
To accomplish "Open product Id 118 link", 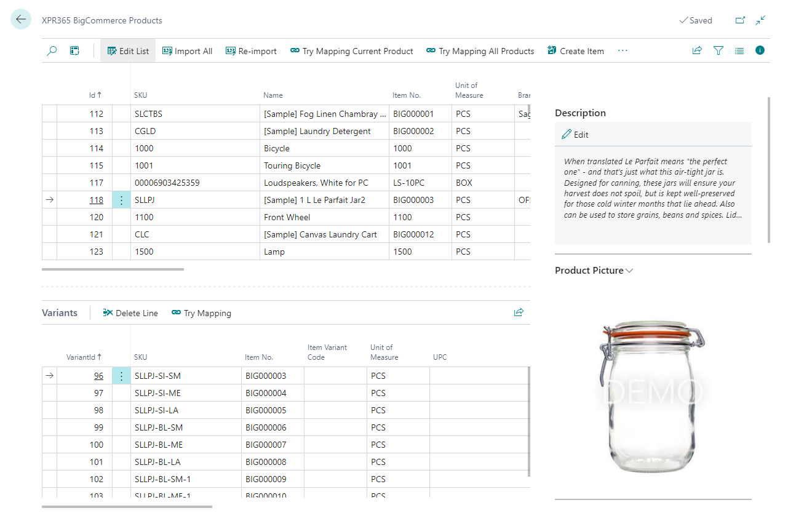I will (x=96, y=200).
